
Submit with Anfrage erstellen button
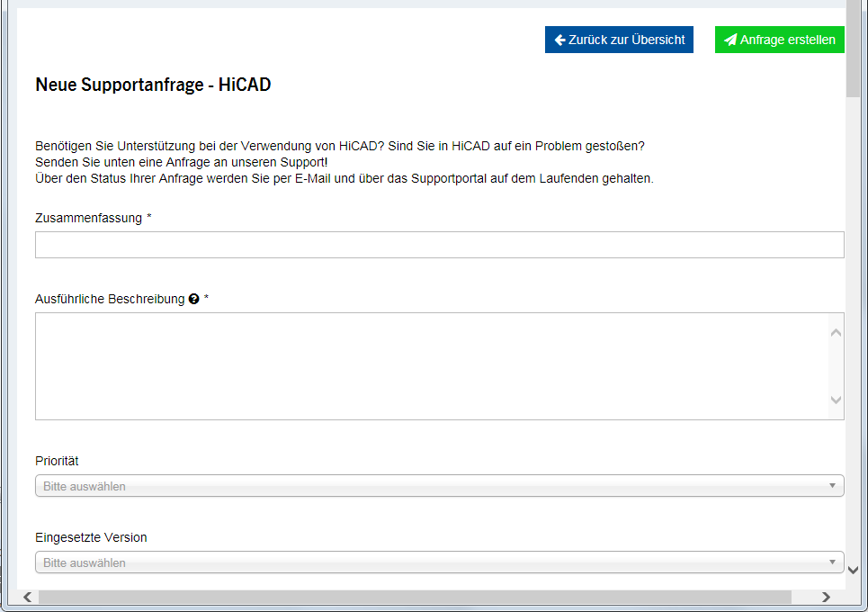[780, 40]
